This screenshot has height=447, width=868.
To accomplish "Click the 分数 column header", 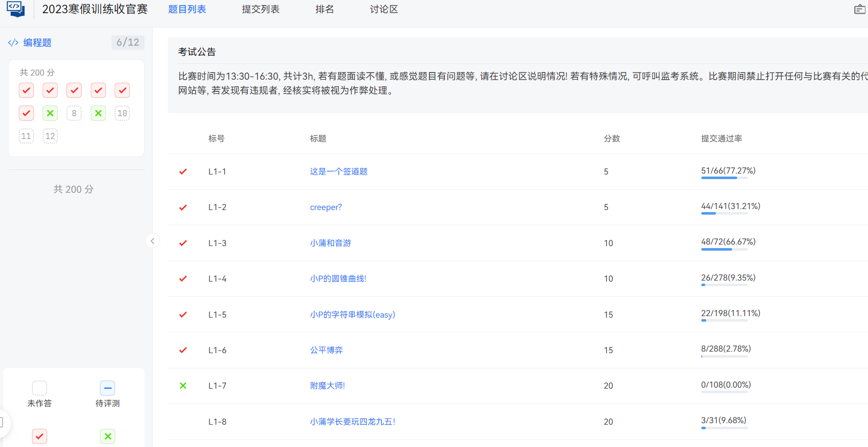I will (612, 139).
